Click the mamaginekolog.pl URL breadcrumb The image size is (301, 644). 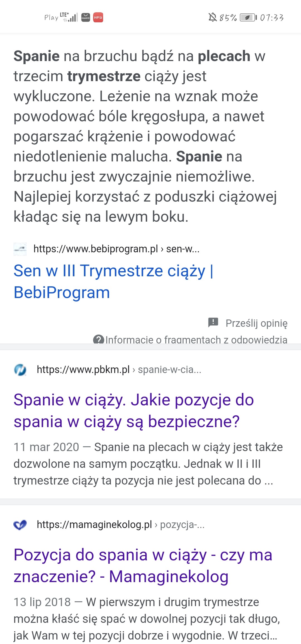tap(120, 525)
